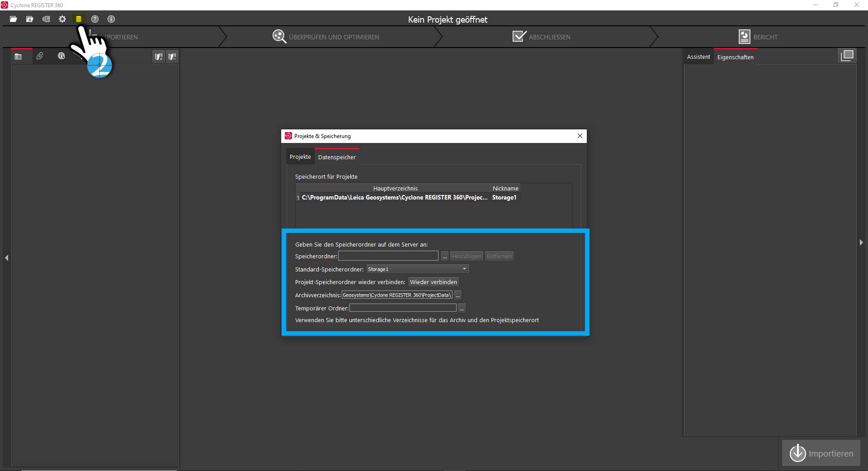
Task: Go to the Importieren workflow step
Action: (118, 37)
